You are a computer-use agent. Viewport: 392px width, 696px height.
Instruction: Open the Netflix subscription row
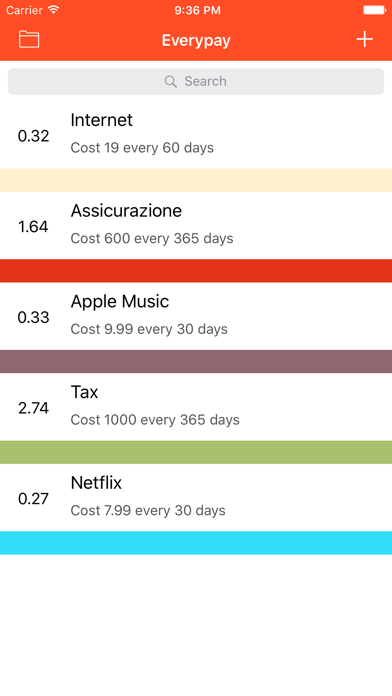pos(196,498)
